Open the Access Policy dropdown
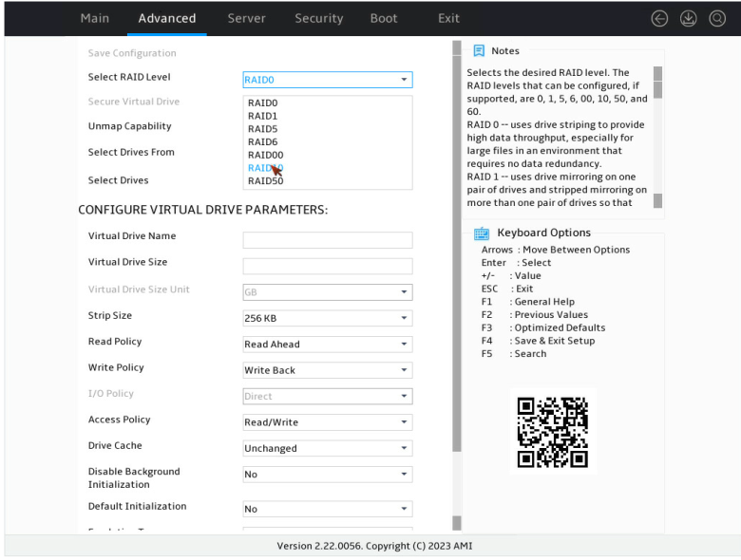Viewport: 741px width, 560px height. 328,422
